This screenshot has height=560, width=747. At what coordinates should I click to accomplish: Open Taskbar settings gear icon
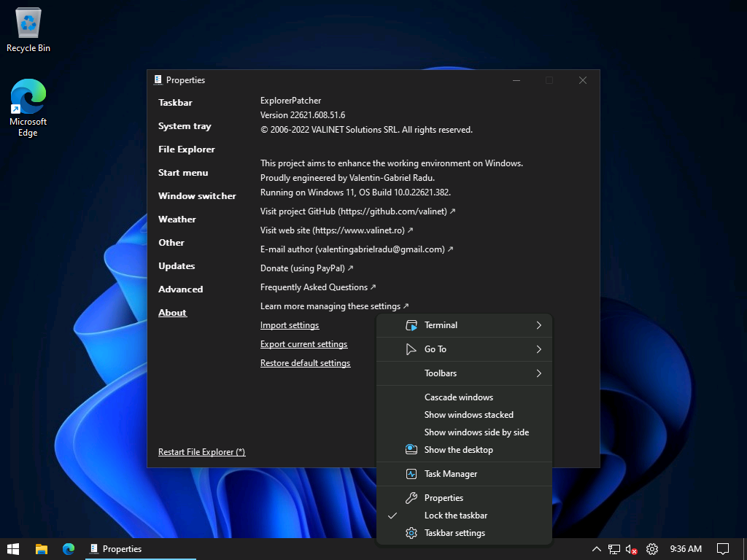coord(412,533)
